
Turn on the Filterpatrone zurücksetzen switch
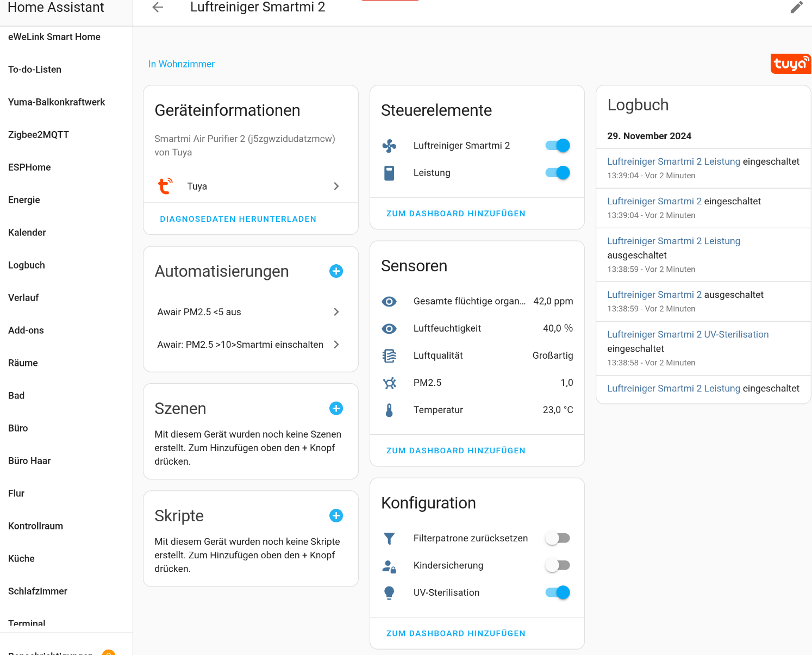(x=558, y=538)
